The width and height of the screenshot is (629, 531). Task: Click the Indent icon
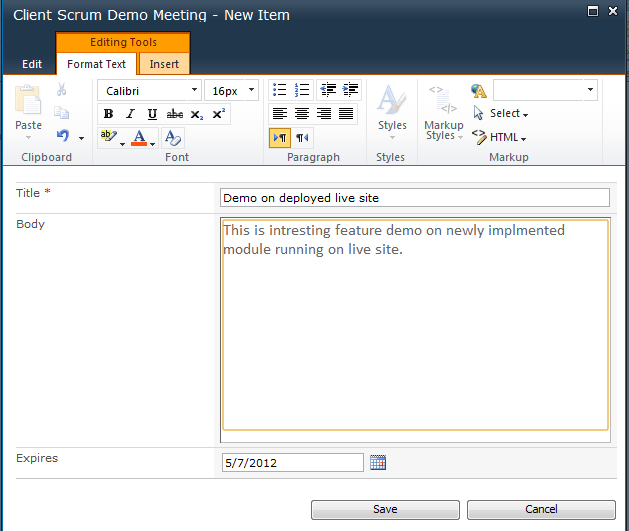[x=350, y=89]
